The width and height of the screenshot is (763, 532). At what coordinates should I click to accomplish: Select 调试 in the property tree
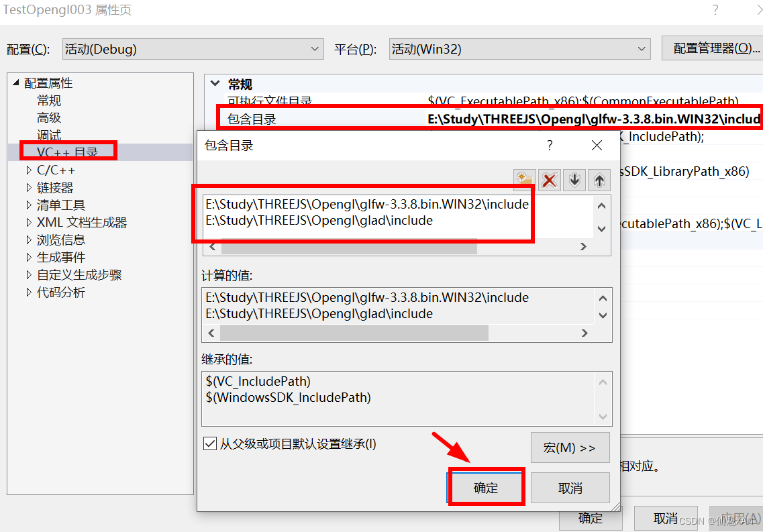point(48,134)
